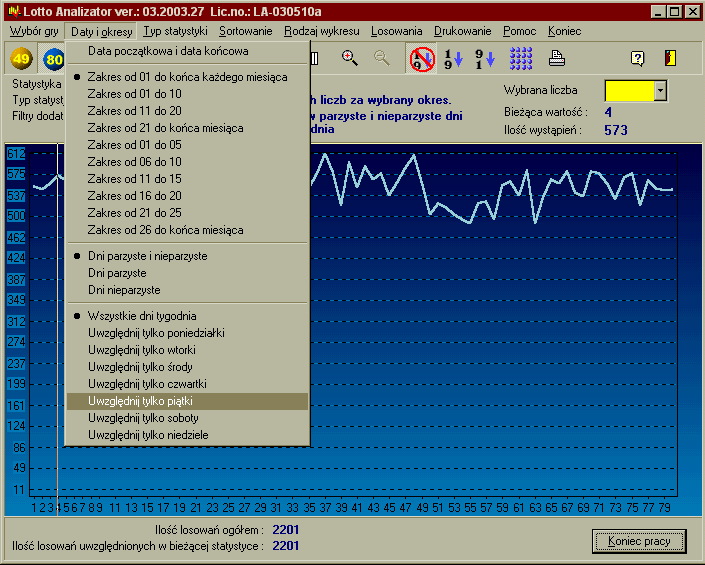Select 'Zakres od 01 do 05'
705x565 pixels.
click(x=187, y=145)
